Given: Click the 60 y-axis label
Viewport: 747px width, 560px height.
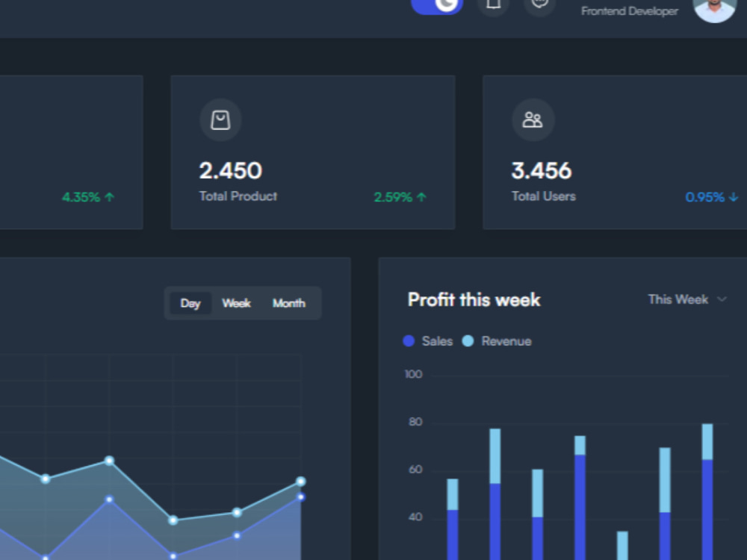Looking at the screenshot, I should (415, 470).
